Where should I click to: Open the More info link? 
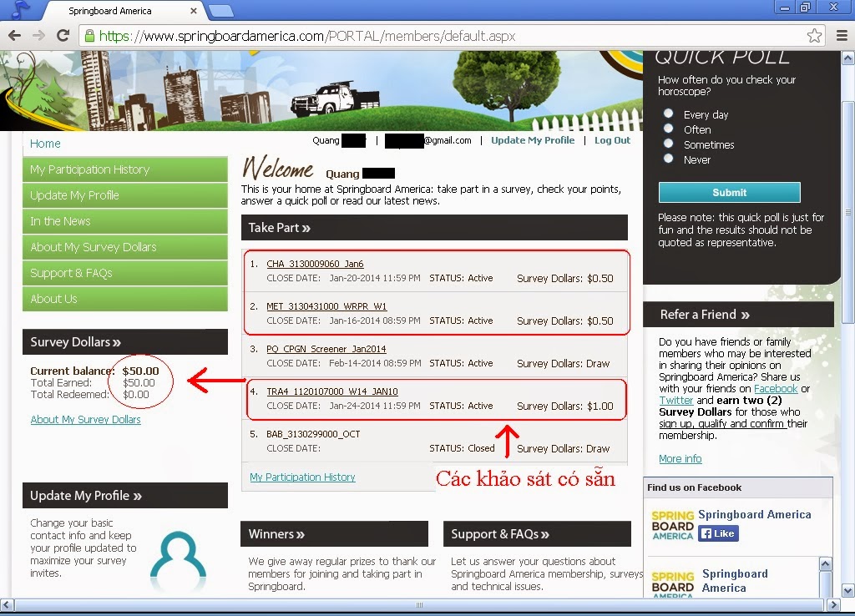(680, 458)
